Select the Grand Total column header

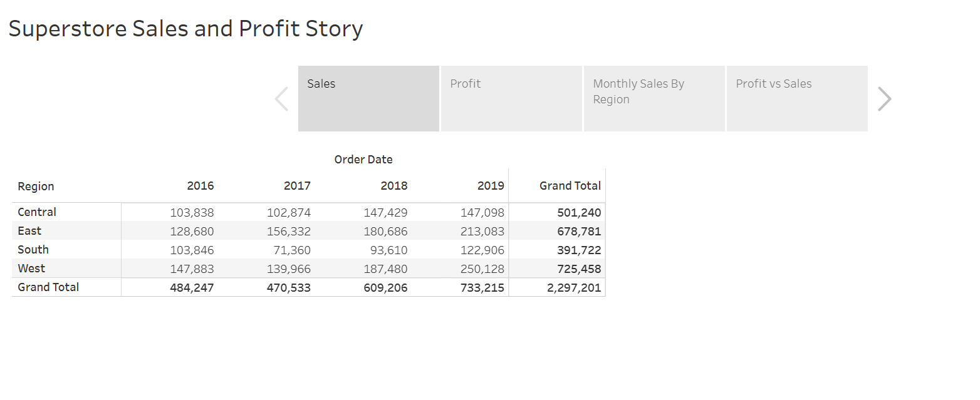[x=570, y=185]
